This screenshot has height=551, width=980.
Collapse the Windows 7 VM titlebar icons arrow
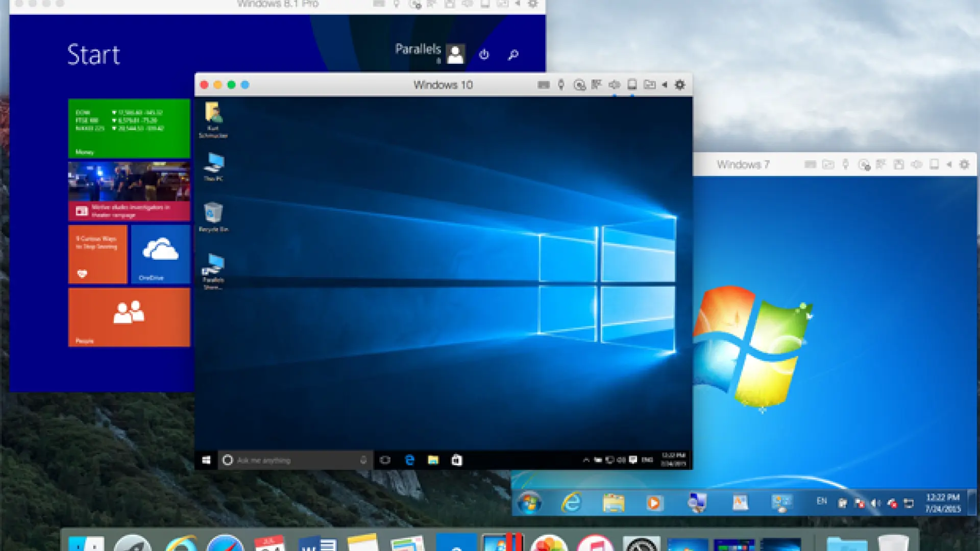tap(949, 164)
